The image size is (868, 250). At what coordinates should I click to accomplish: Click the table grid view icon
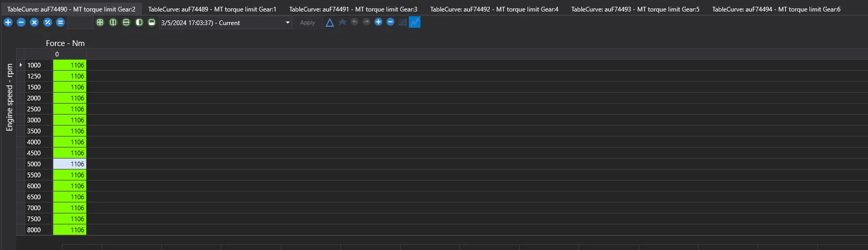[403, 22]
